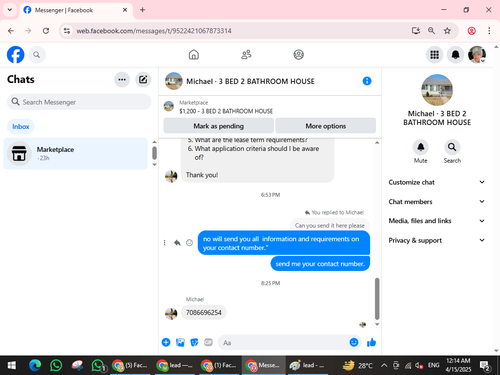
Task: Open Facebook home via the logo
Action: [15, 55]
